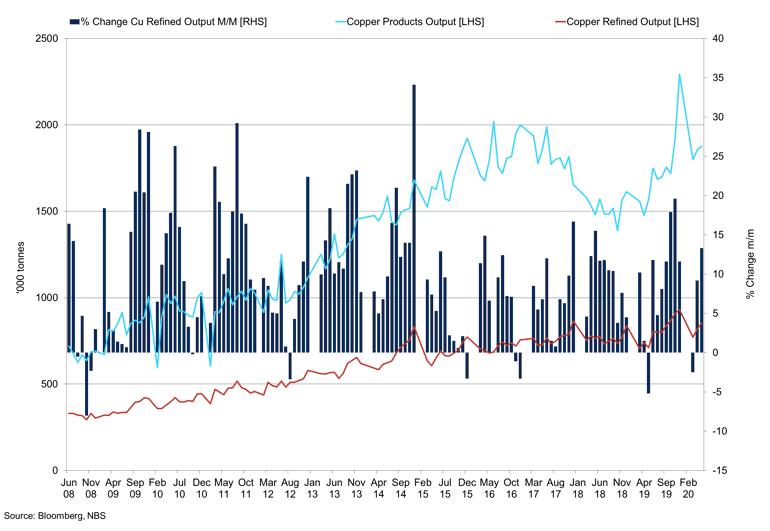Click the 1000 left axis label
Viewport: 770px width, 531px height.
pos(47,298)
